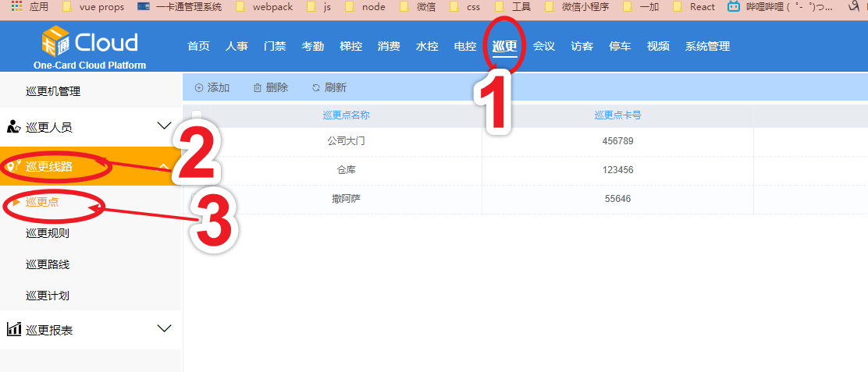Go to the 考勤 top navigation tab
The image size is (868, 372).
313,46
